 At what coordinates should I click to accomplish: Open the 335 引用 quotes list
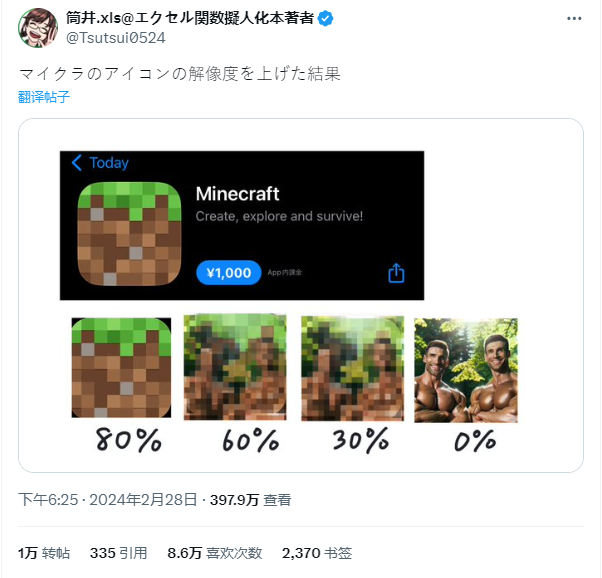click(x=119, y=553)
